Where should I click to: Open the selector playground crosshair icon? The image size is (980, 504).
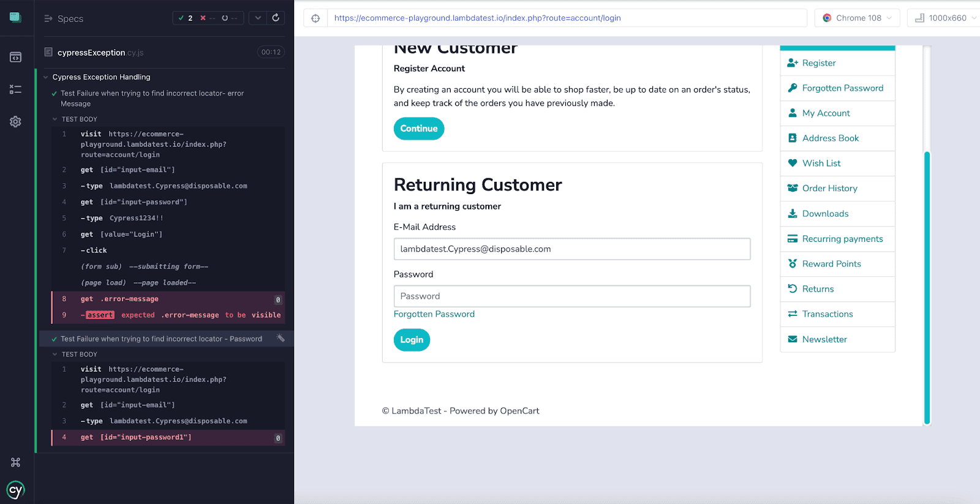tap(315, 18)
